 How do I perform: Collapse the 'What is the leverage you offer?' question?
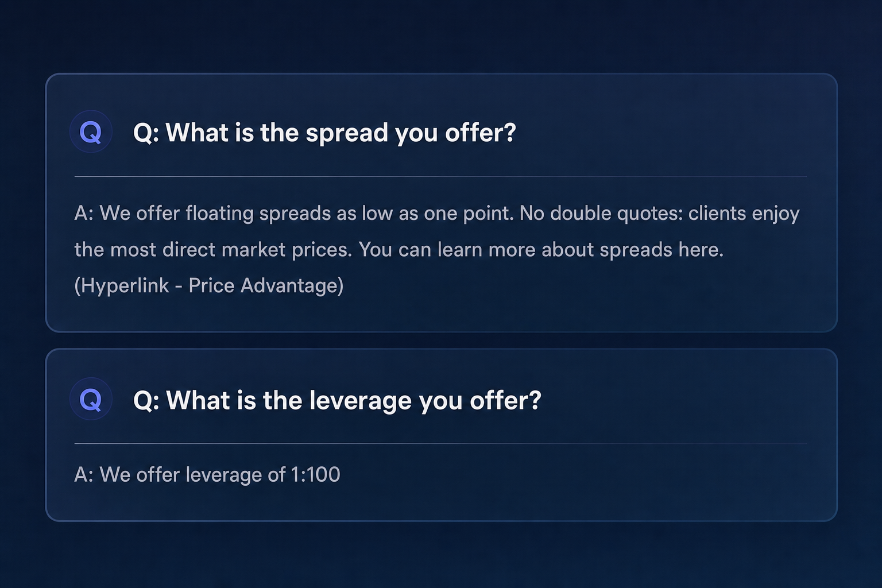[x=337, y=400]
